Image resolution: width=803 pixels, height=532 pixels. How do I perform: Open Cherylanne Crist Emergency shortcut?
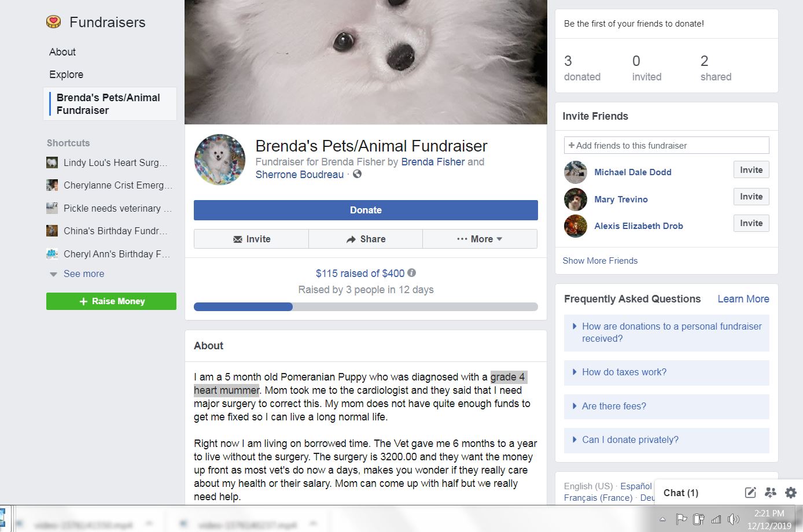[118, 185]
